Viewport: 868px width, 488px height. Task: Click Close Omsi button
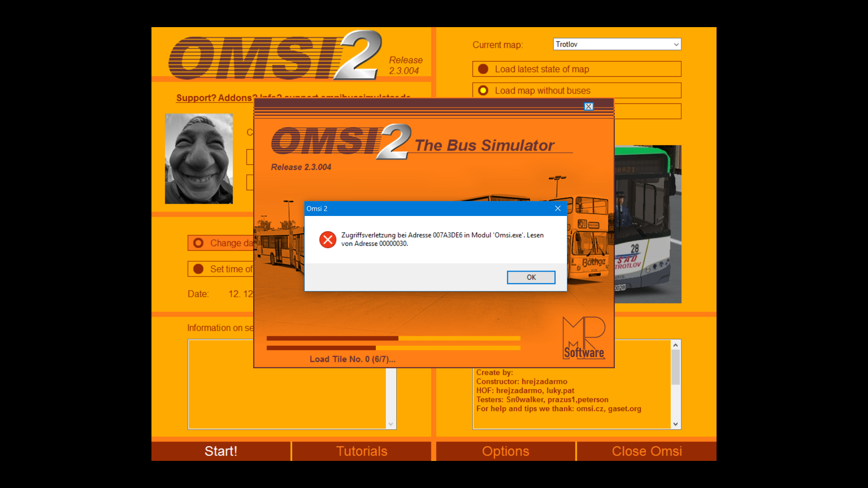point(646,451)
